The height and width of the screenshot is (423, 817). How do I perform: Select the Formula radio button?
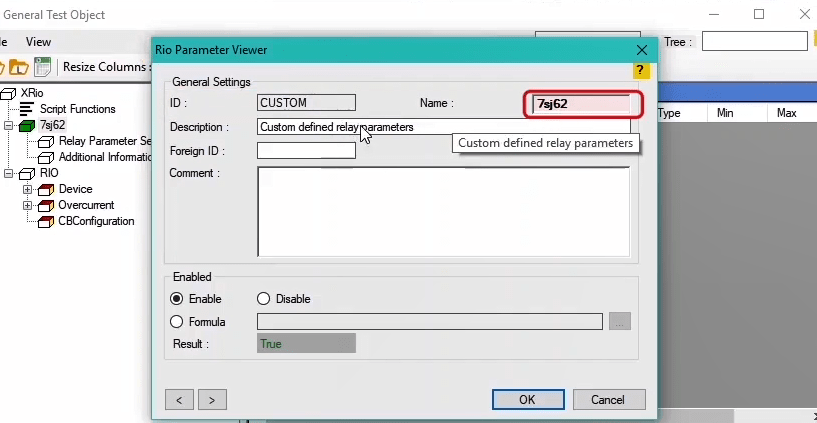(177, 322)
